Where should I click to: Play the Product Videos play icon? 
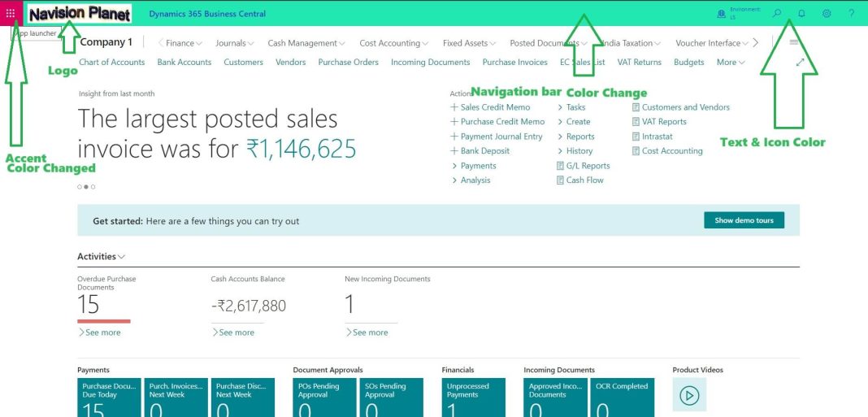point(689,395)
